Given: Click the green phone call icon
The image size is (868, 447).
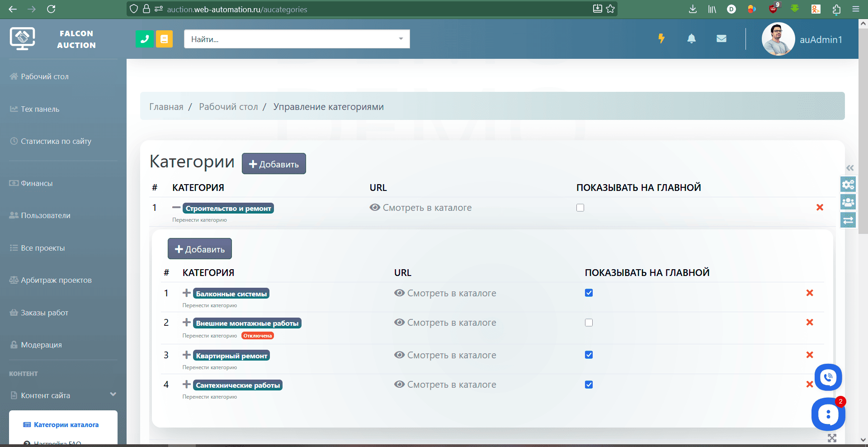Looking at the screenshot, I should pyautogui.click(x=144, y=39).
